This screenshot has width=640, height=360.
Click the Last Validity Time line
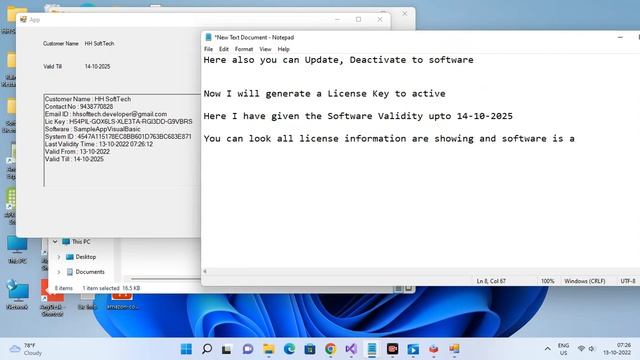(99, 144)
